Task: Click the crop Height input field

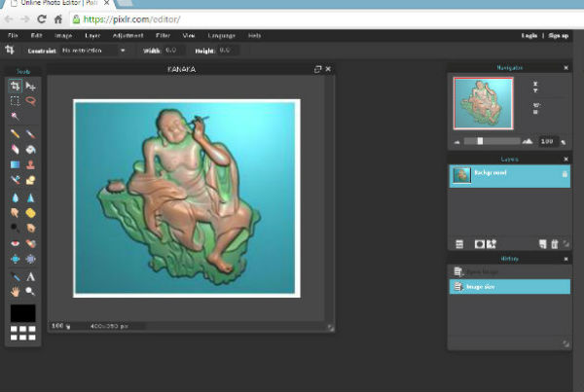Action: click(x=228, y=51)
